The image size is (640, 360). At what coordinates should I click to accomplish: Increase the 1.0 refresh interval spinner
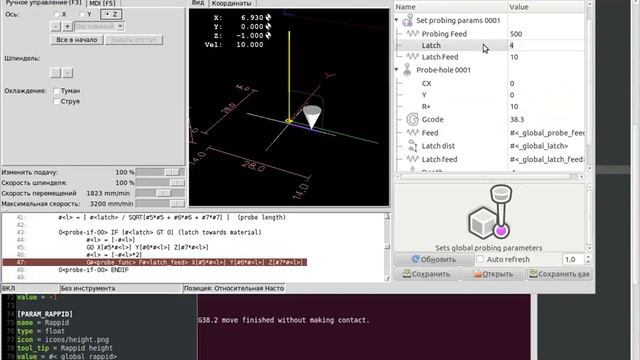click(588, 257)
